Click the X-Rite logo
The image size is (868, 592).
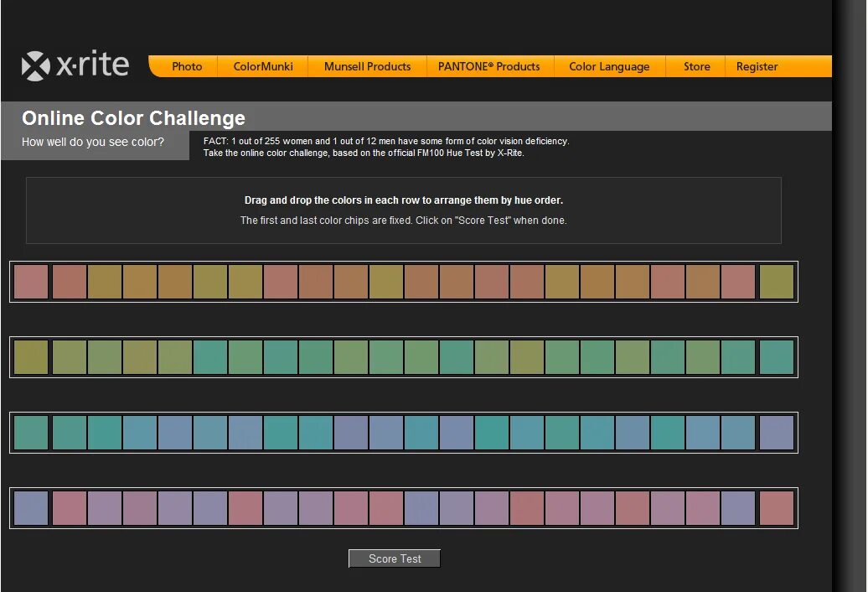[x=75, y=65]
